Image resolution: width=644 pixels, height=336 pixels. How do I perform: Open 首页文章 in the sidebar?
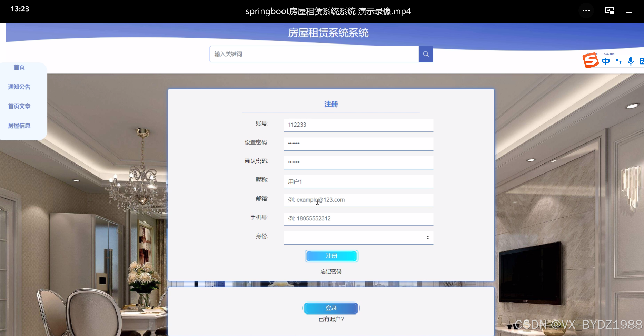19,106
